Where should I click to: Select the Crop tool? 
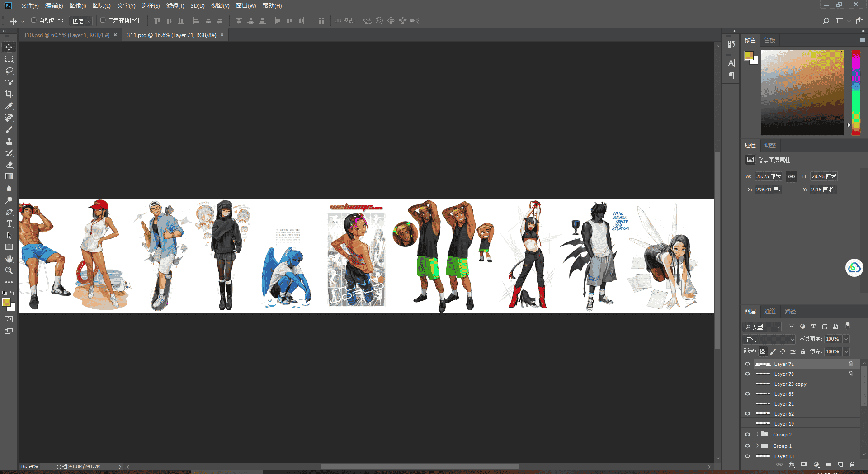9,94
